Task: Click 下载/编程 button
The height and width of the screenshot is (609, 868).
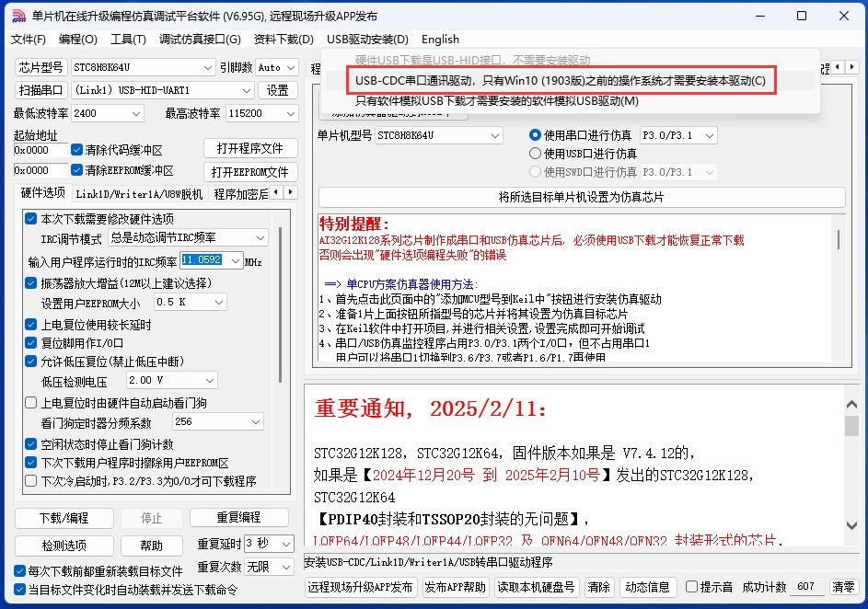Action: pyautogui.click(x=64, y=518)
